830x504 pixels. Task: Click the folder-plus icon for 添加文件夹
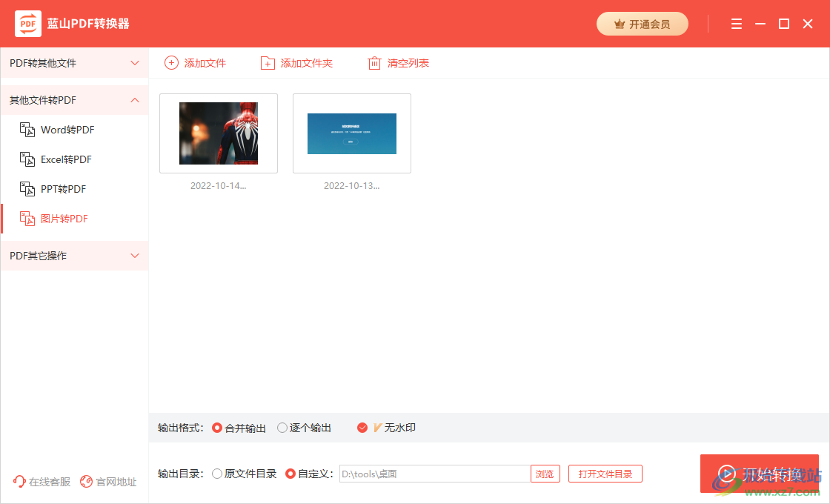268,63
